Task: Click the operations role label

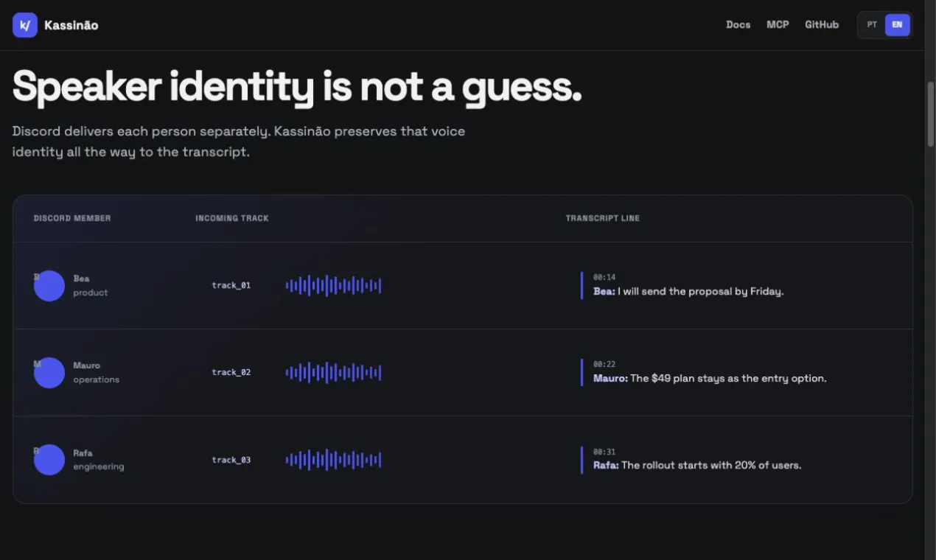Action: tap(96, 379)
